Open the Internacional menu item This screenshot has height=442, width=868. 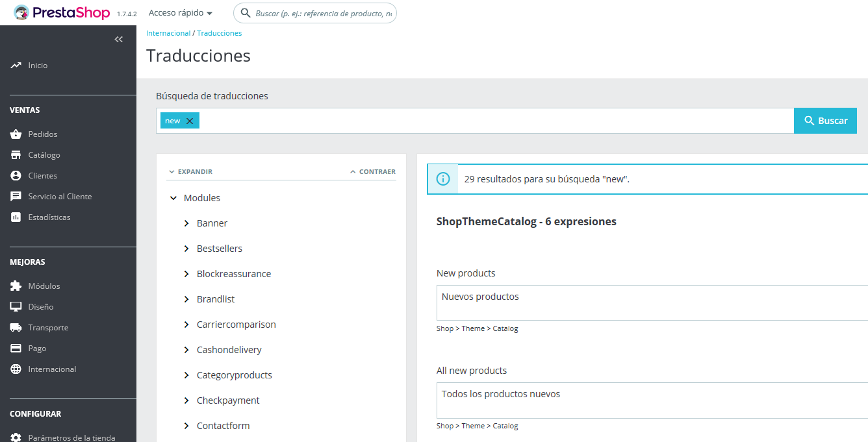point(52,369)
